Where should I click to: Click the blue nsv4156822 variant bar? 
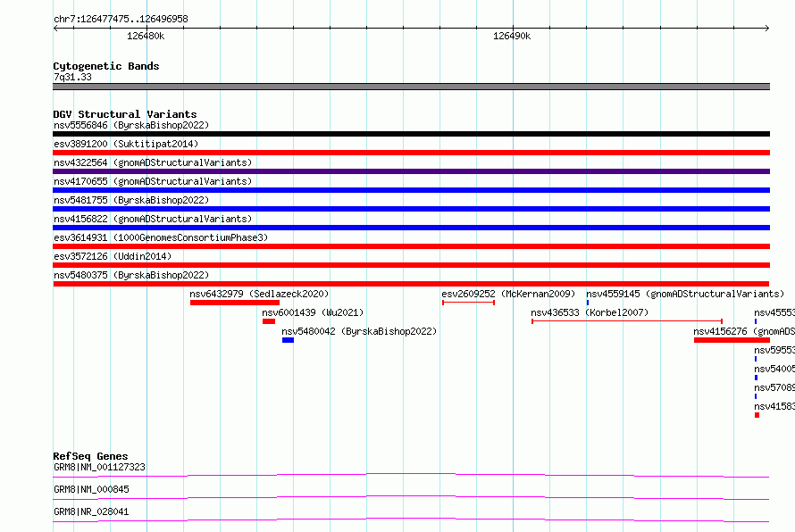click(411, 228)
